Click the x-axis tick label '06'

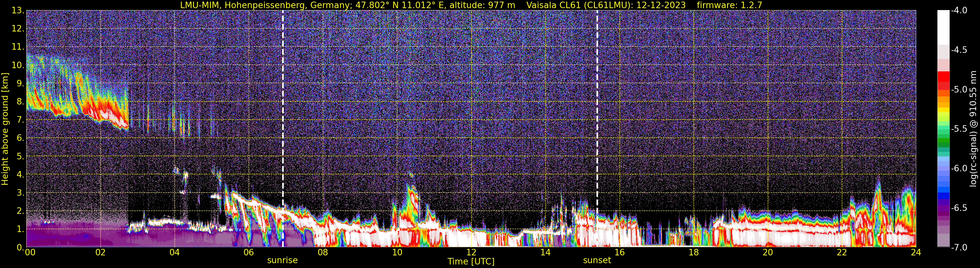249,252
